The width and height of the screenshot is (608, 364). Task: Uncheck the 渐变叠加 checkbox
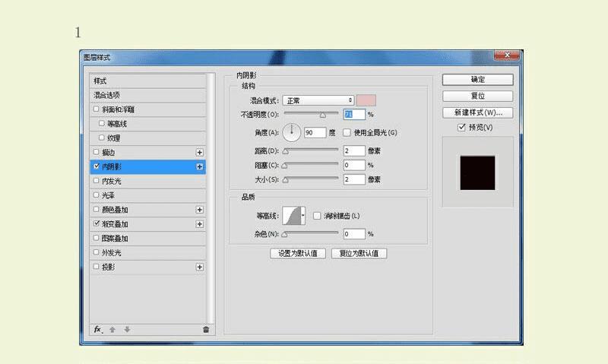click(97, 223)
